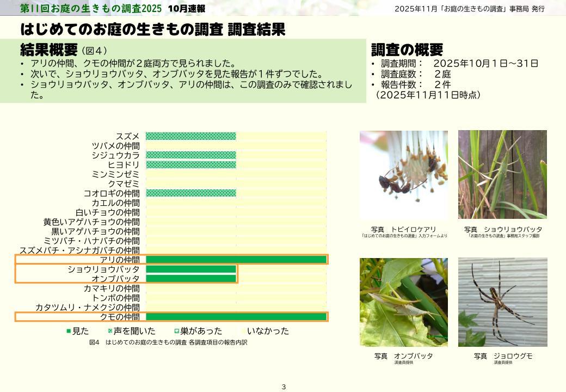Click the クモの仲間 row label
Screen dimensions: 566x392
click(x=120, y=317)
